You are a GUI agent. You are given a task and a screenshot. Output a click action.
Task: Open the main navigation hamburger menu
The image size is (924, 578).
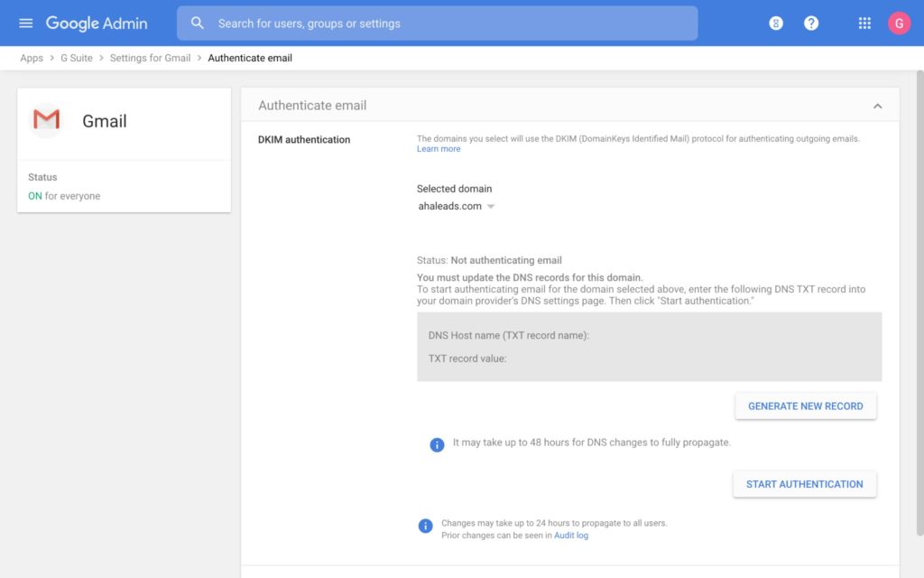[25, 23]
